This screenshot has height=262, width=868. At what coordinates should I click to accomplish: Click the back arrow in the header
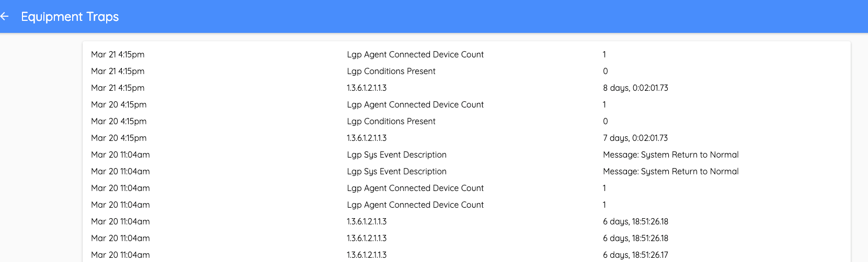5,17
